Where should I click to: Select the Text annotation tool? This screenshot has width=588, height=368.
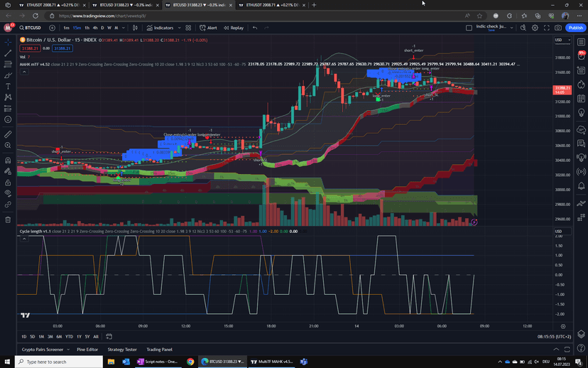(x=8, y=86)
